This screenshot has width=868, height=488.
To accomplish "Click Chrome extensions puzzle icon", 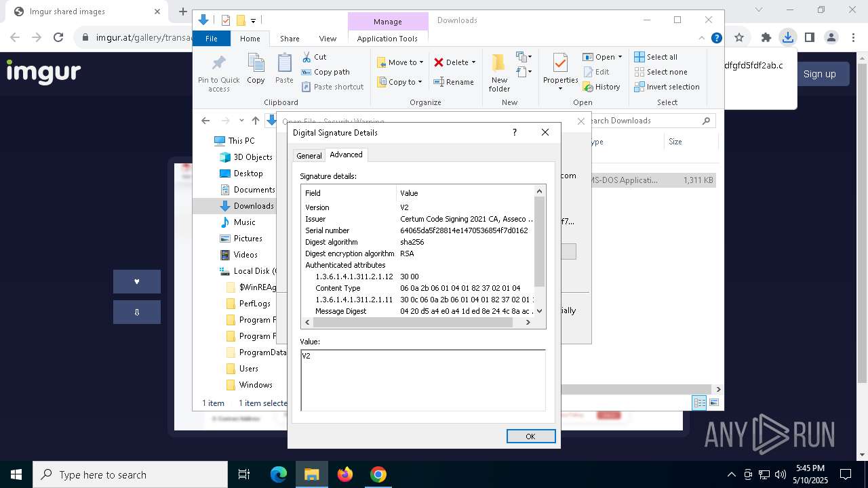I will click(x=766, y=38).
